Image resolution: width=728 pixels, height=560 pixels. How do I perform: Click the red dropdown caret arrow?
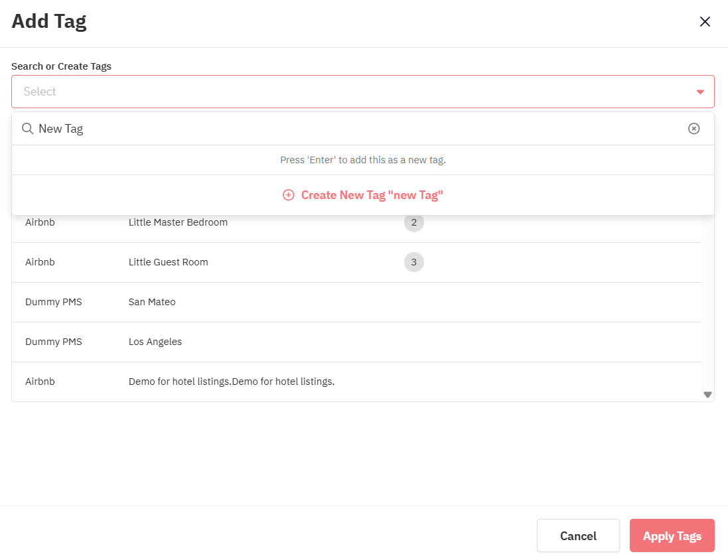(699, 92)
